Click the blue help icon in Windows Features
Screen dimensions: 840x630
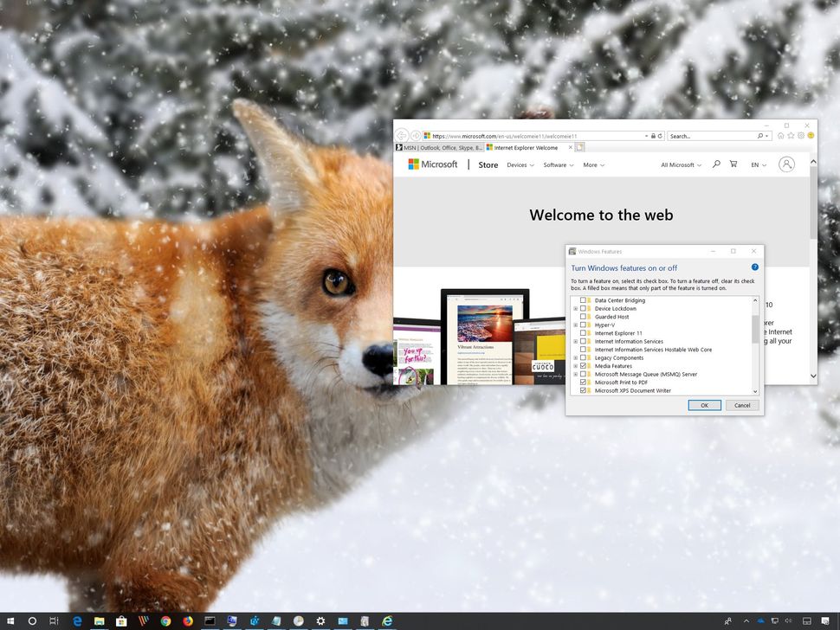pyautogui.click(x=754, y=267)
